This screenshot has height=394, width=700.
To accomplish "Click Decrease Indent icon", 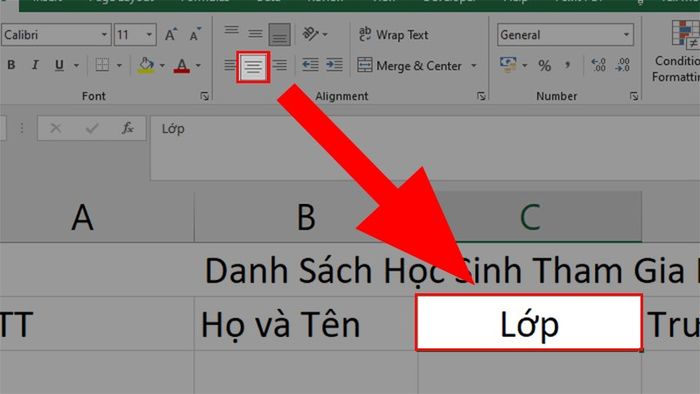I will coord(310,65).
